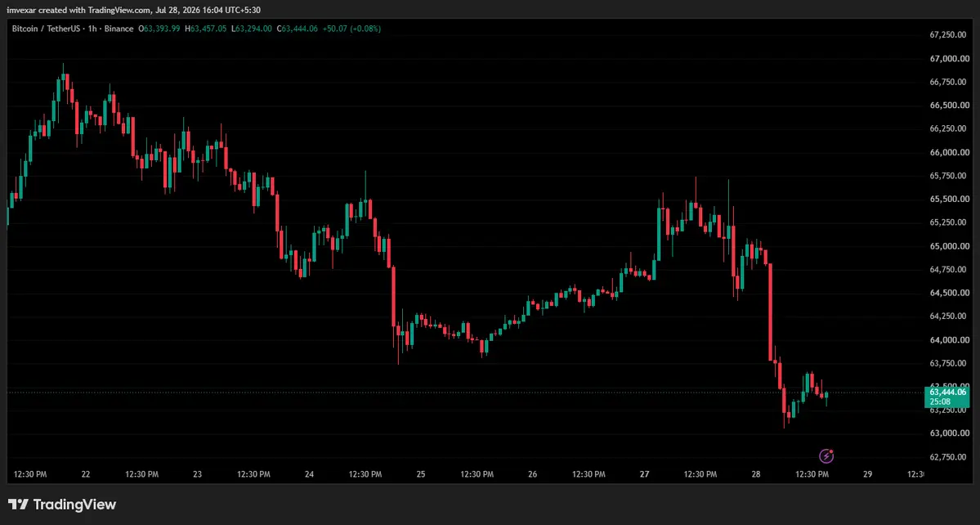The width and height of the screenshot is (980, 525).
Task: Click the 66,750.00 price axis label
Action: click(x=948, y=82)
